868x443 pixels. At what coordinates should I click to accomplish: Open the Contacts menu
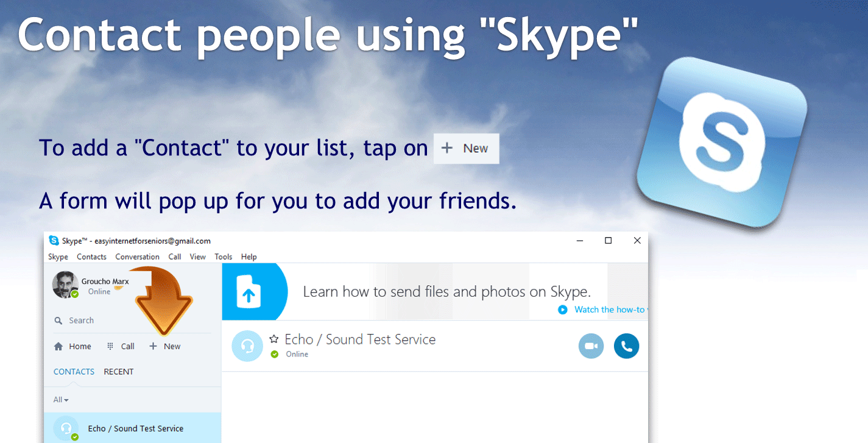click(91, 257)
